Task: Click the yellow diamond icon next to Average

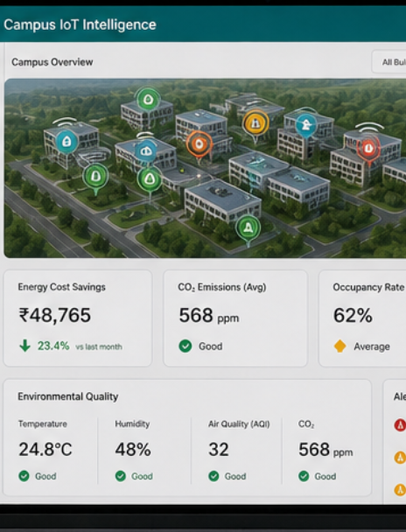Action: pos(339,346)
